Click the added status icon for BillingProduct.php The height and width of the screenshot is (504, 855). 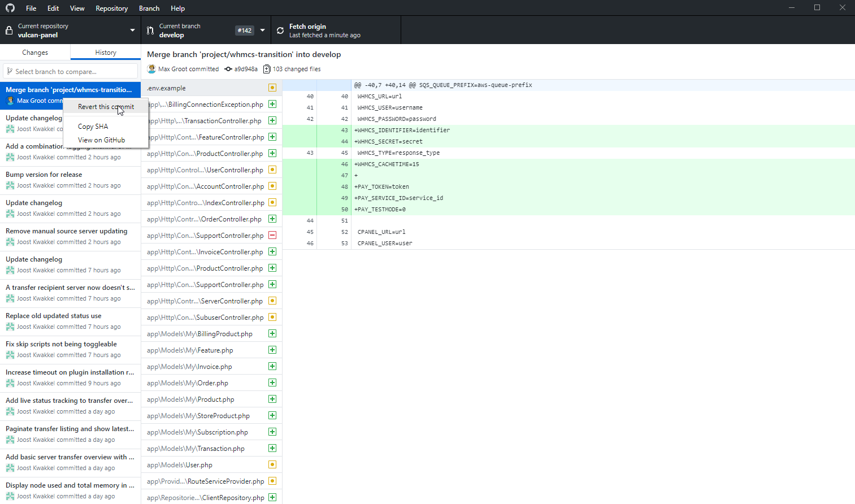(x=272, y=333)
